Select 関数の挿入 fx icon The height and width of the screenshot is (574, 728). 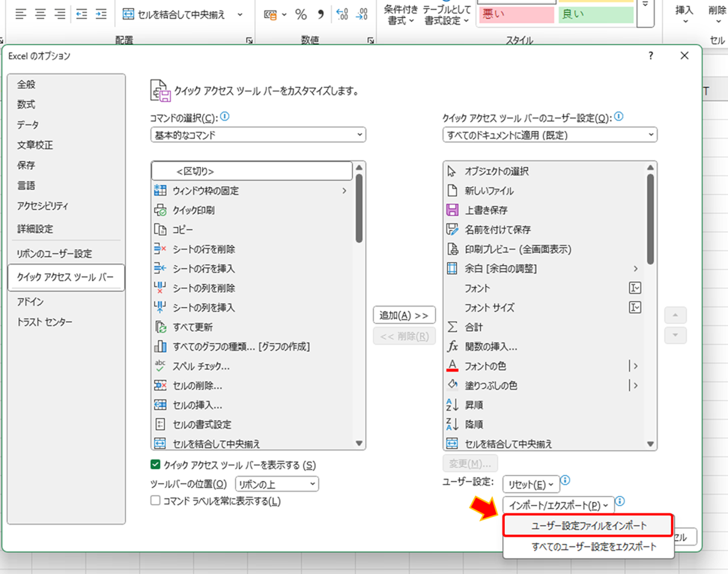click(452, 346)
